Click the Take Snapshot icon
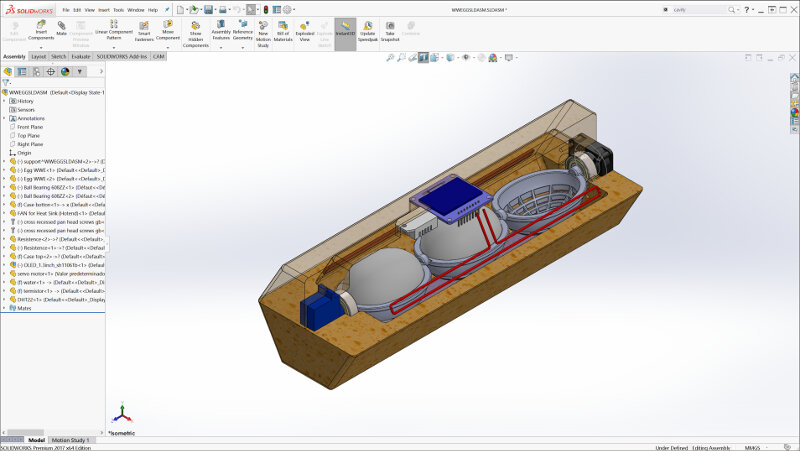This screenshot has width=800, height=451. (390, 32)
